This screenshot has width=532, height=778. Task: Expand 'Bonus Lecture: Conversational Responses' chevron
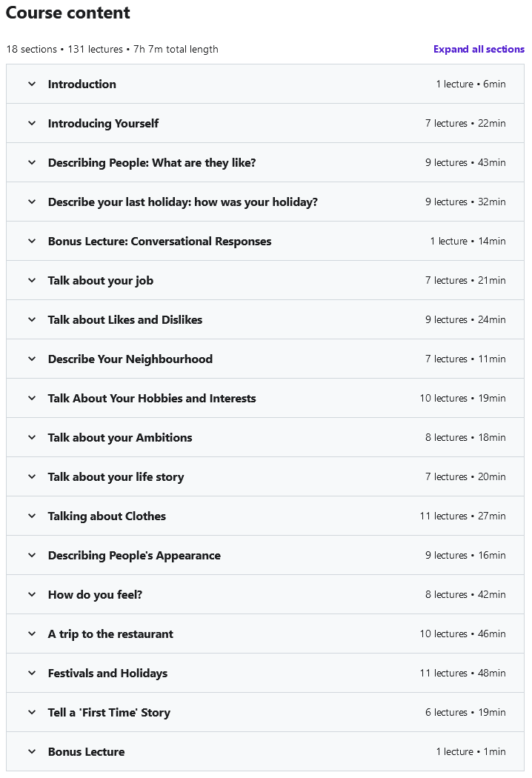(32, 241)
